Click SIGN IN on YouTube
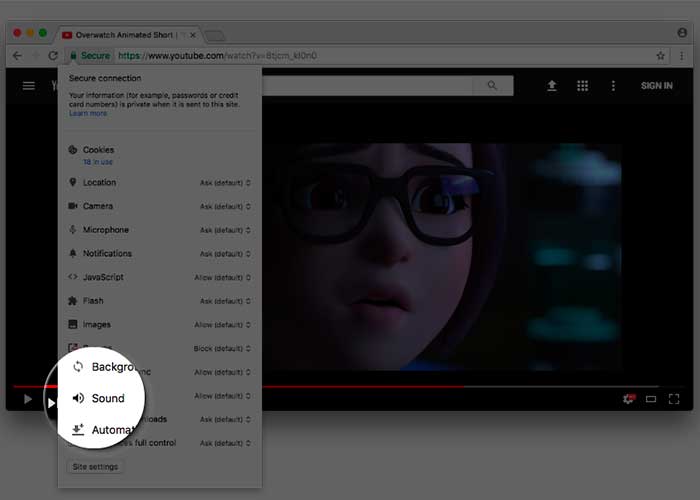This screenshot has height=500, width=700. (656, 86)
